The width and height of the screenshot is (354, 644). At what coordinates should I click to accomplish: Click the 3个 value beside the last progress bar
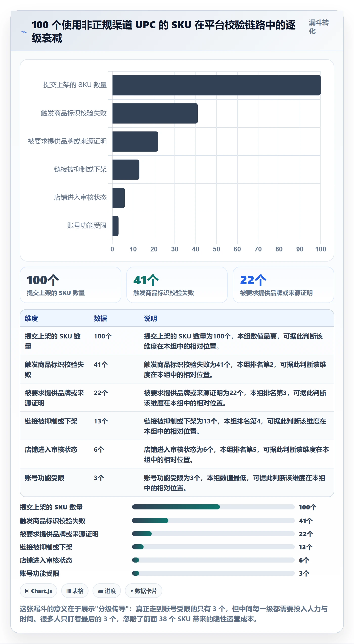point(304,573)
